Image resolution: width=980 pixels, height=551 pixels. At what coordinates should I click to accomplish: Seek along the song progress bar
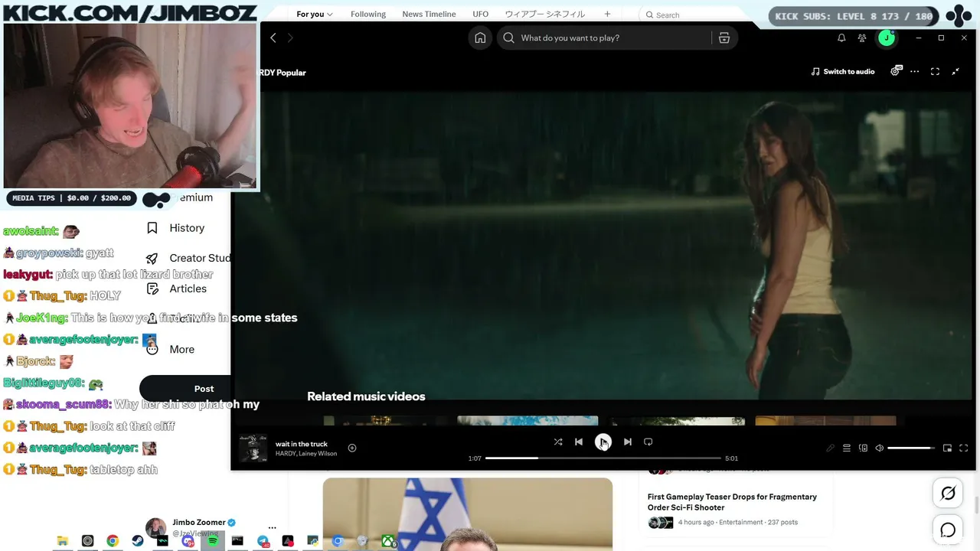click(603, 458)
